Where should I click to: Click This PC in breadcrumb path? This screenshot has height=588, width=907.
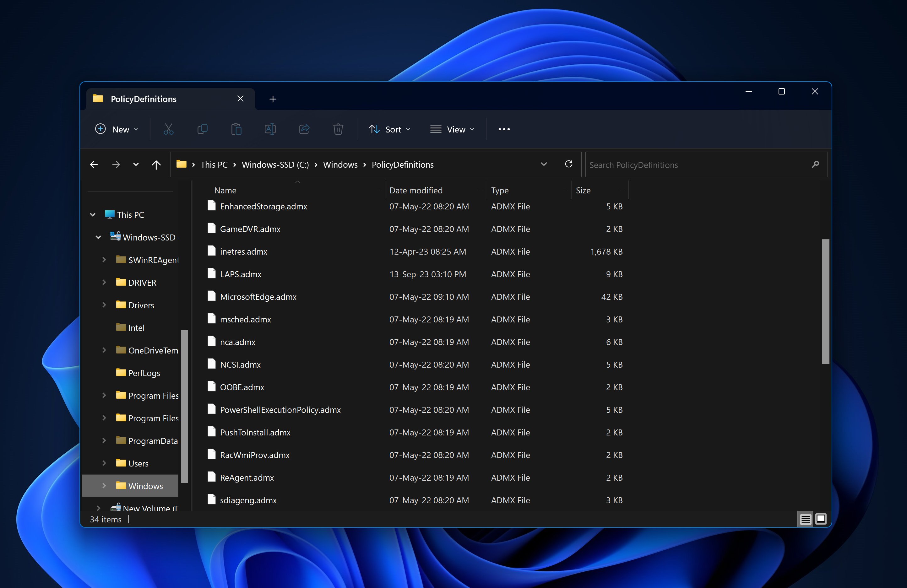(x=214, y=165)
